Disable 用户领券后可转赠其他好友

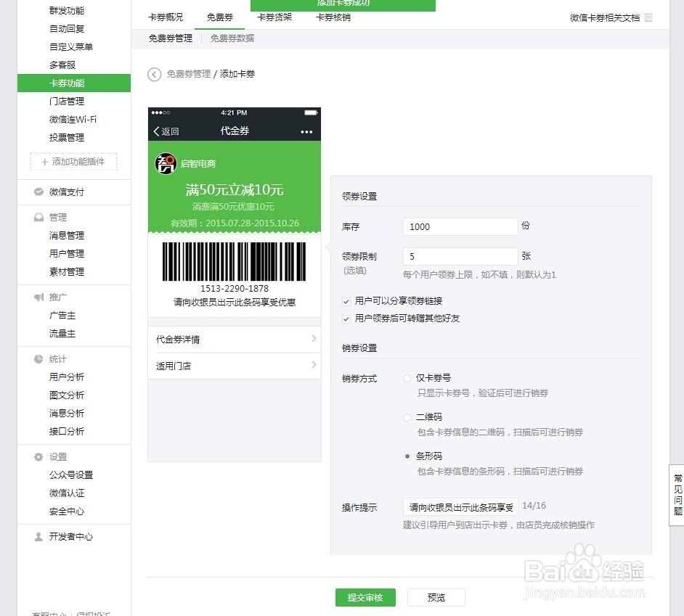(346, 318)
